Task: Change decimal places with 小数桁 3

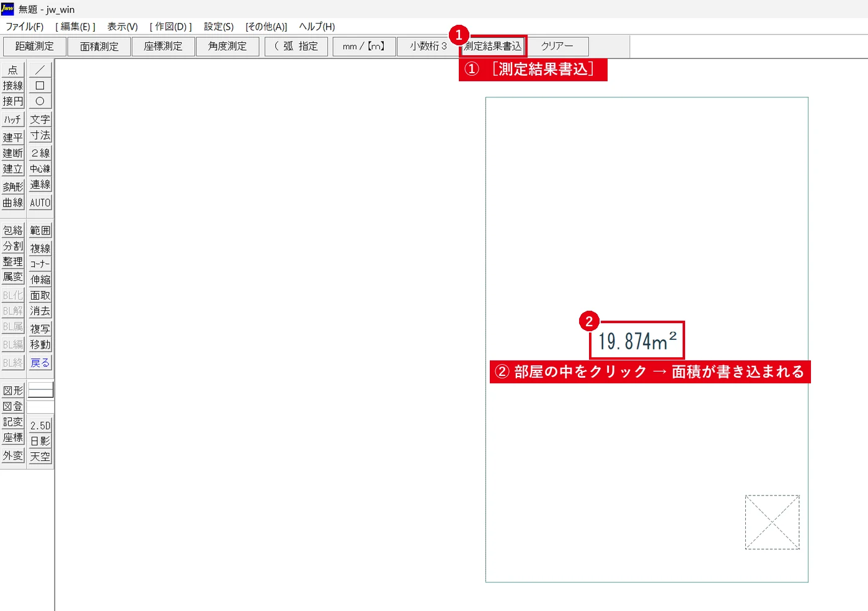Action: [428, 47]
